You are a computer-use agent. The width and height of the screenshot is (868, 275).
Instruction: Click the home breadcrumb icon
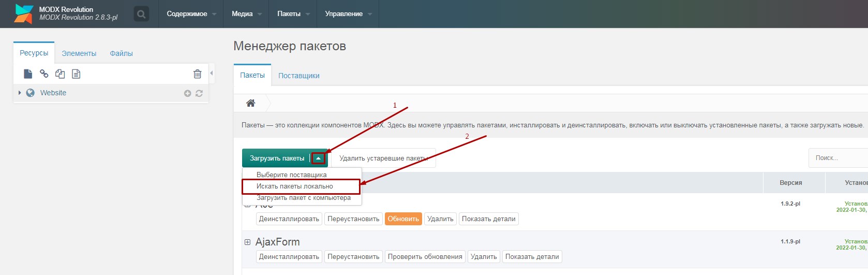click(250, 103)
